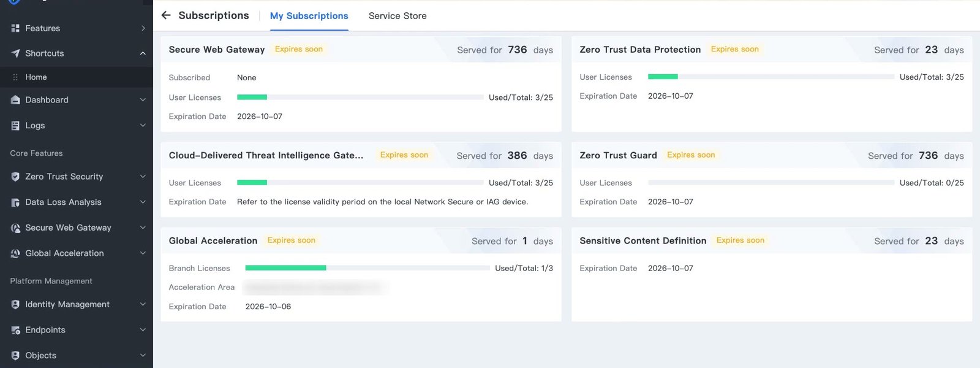
Task: Click Cloud-Delivered Threat Intelligence Gateway title
Action: pos(266,155)
